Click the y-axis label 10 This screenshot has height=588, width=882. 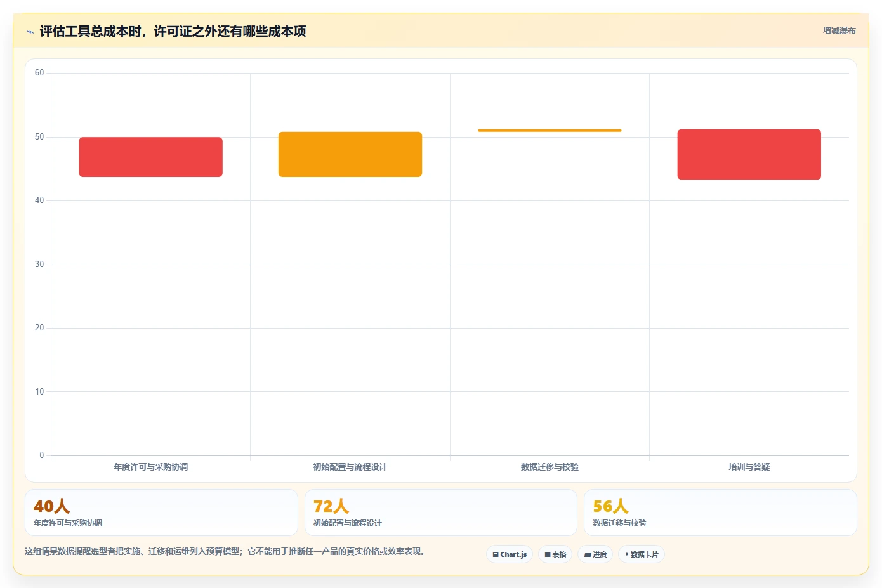pos(39,392)
